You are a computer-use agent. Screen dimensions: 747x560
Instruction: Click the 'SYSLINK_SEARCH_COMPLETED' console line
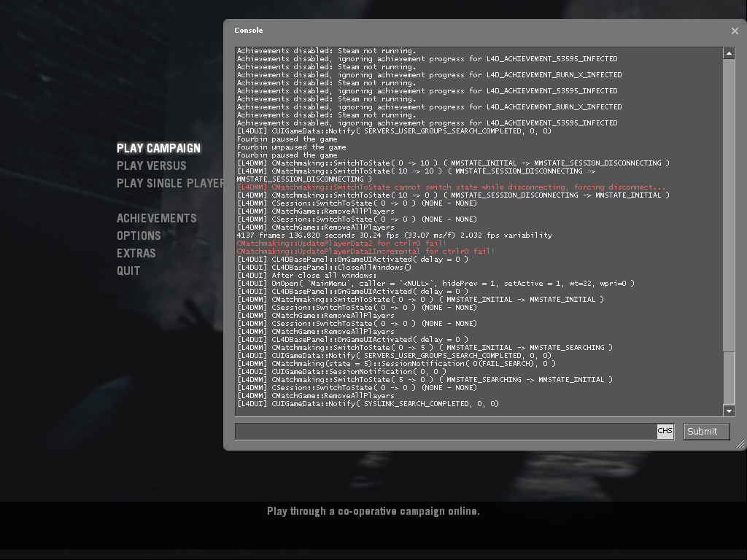[368, 404]
